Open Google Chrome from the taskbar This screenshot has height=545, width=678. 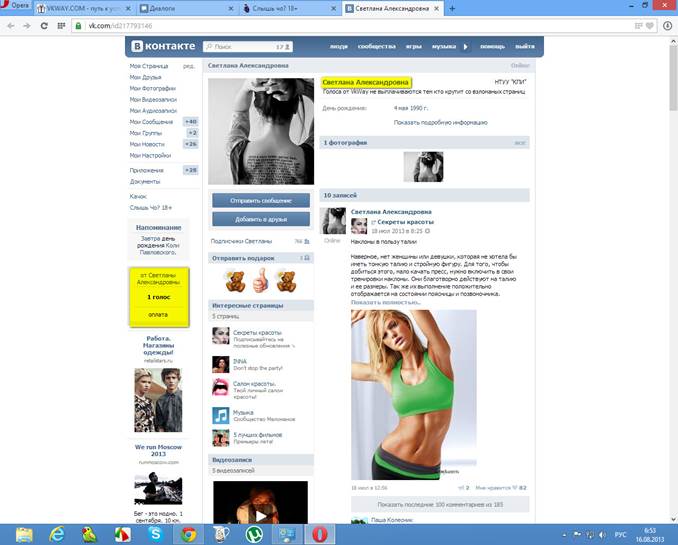[188, 535]
